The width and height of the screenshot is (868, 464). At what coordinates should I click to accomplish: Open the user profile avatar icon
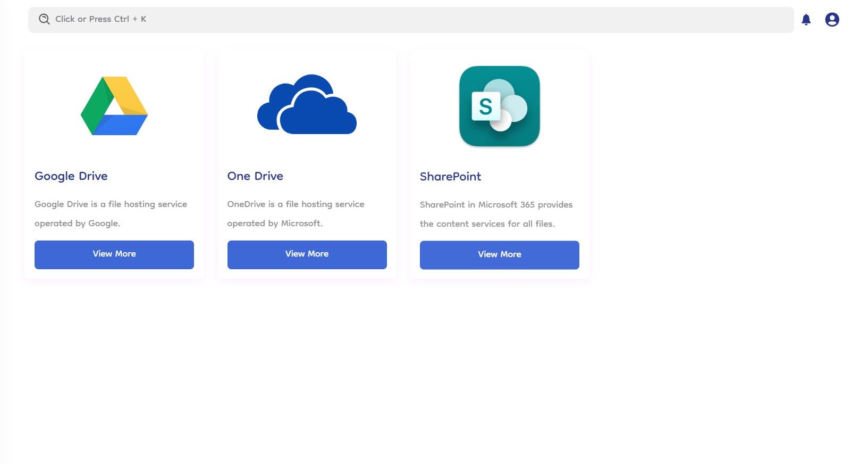click(x=832, y=20)
